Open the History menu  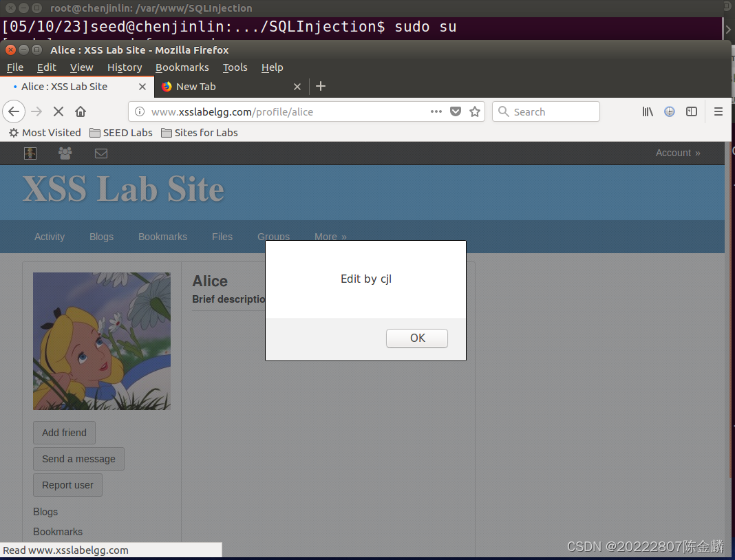[125, 67]
